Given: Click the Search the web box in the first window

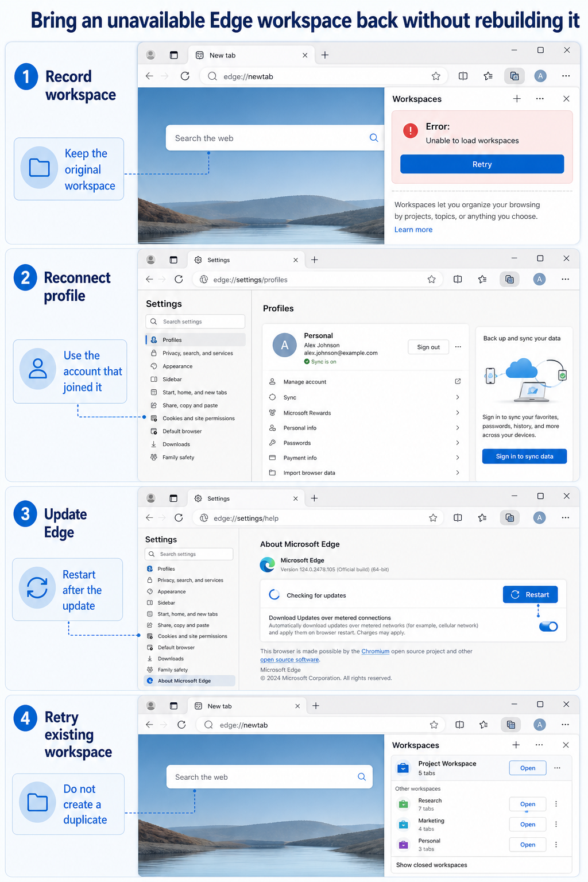Looking at the screenshot, I should click(275, 138).
